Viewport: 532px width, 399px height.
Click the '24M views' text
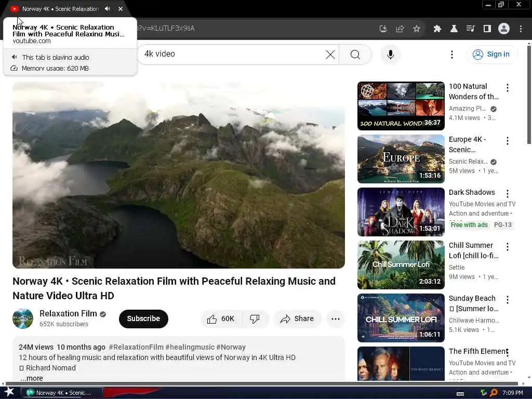36,347
